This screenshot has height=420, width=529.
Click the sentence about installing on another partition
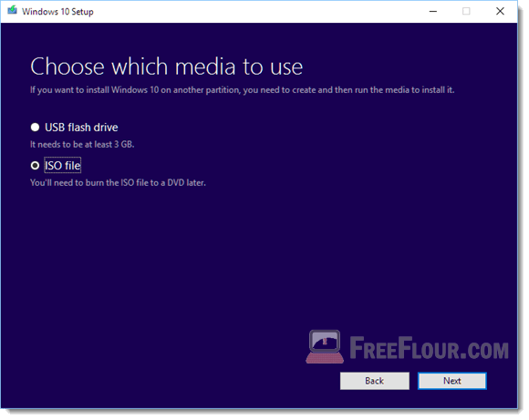[x=243, y=90]
